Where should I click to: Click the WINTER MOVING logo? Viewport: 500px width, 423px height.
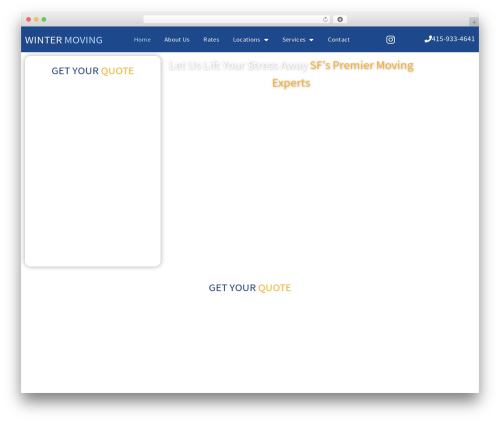tap(64, 40)
